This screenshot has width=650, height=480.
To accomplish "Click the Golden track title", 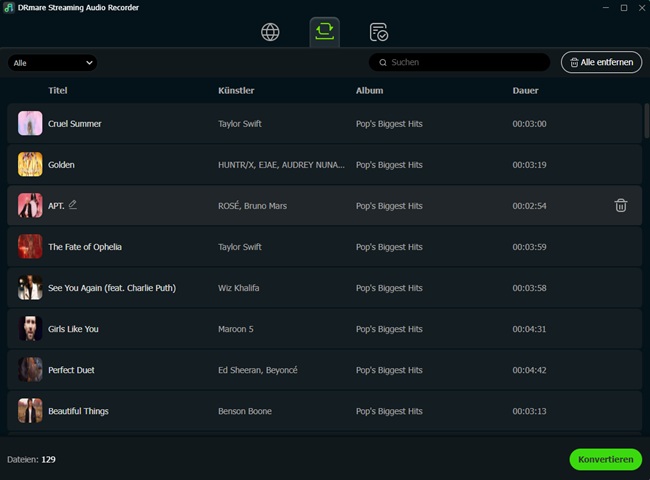I will click(61, 165).
